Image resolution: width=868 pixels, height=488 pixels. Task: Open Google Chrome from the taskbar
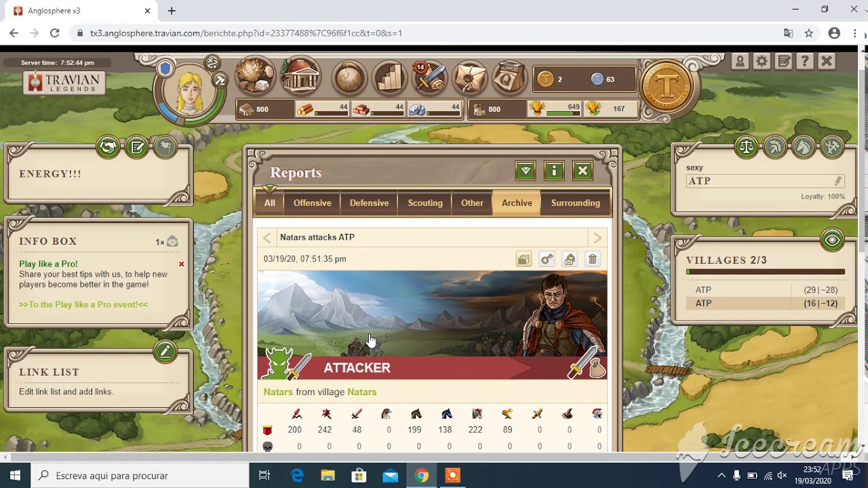(421, 475)
